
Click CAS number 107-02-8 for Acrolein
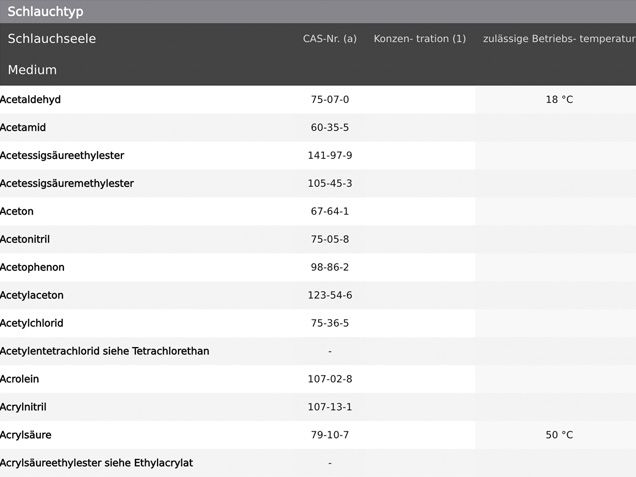pos(329,379)
